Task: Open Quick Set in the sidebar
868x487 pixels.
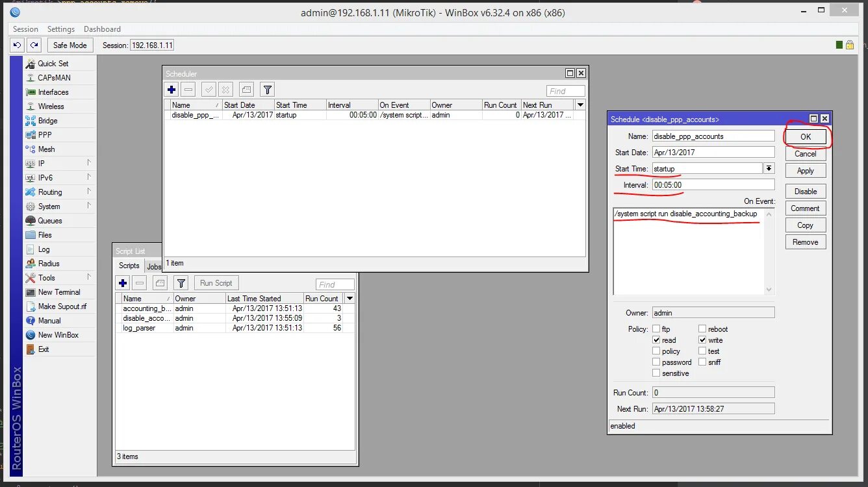Action: pyautogui.click(x=53, y=64)
